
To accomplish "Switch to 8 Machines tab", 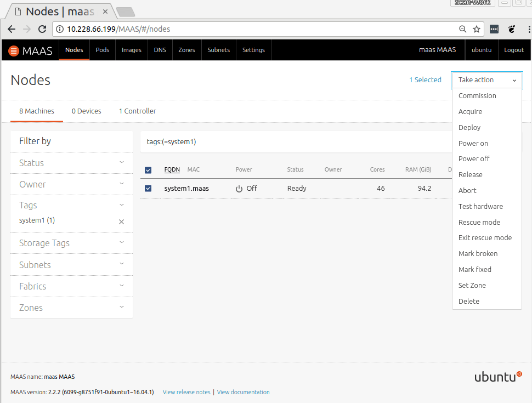I will coord(37,111).
